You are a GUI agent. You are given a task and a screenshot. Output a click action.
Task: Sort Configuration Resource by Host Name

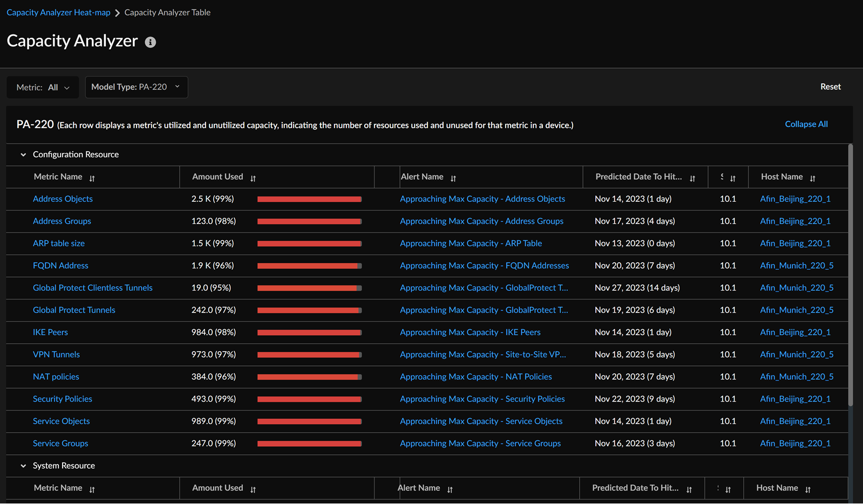812,178
